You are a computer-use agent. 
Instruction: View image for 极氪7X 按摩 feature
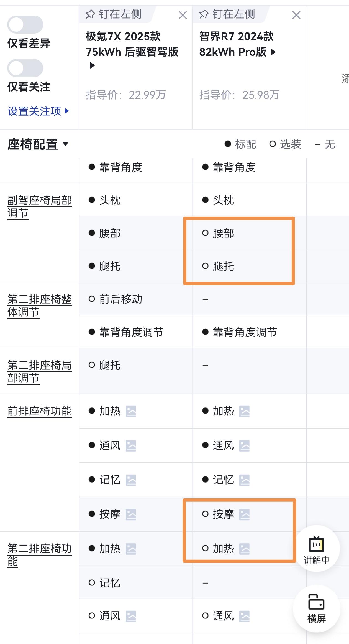click(x=131, y=514)
